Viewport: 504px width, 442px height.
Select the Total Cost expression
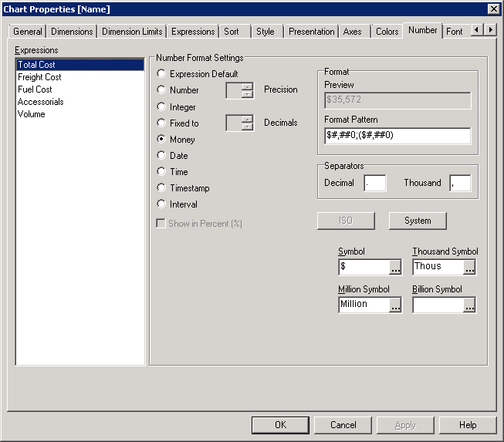click(x=80, y=65)
